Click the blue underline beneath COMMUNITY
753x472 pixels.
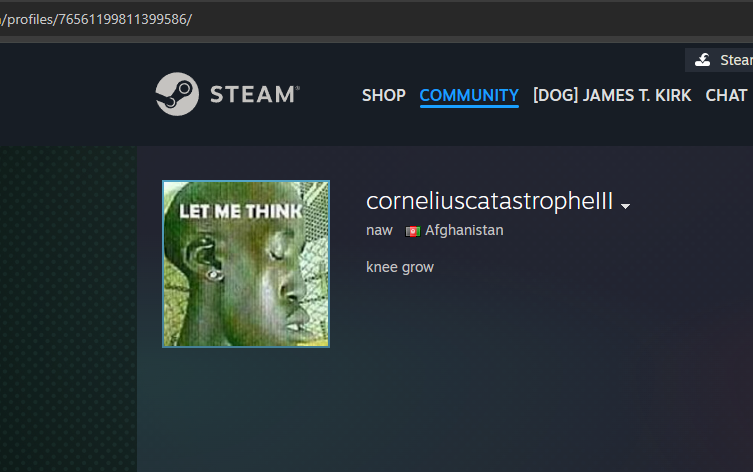pos(469,106)
